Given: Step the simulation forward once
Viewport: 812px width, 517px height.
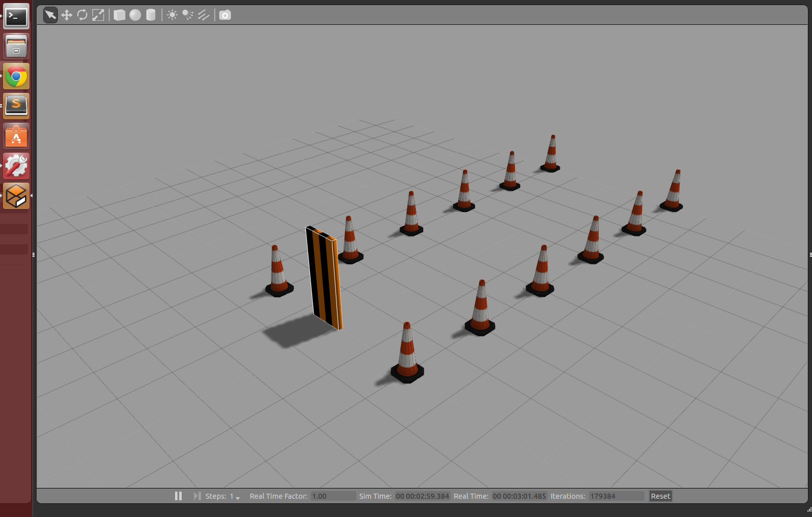Looking at the screenshot, I should click(x=197, y=496).
